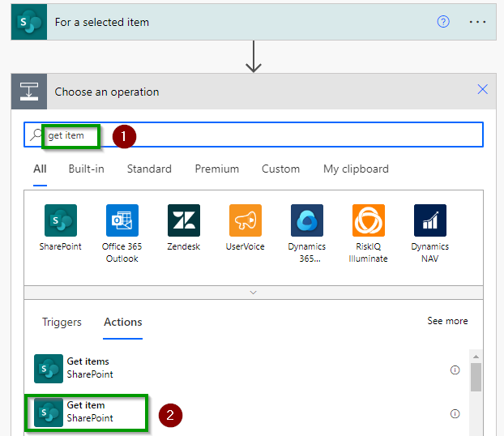This screenshot has height=436, width=504.
Task: Click the For a selected item title
Action: 102,22
